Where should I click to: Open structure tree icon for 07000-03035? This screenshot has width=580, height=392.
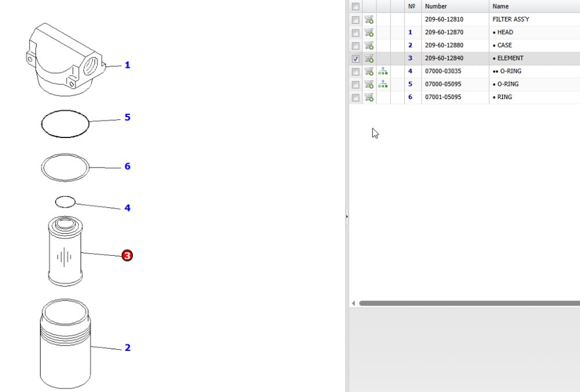pyautogui.click(x=383, y=71)
